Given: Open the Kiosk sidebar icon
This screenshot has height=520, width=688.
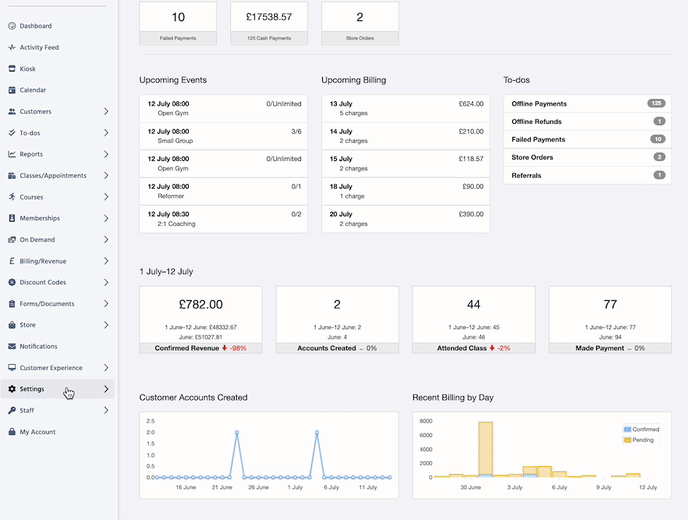Looking at the screenshot, I should click(12, 69).
